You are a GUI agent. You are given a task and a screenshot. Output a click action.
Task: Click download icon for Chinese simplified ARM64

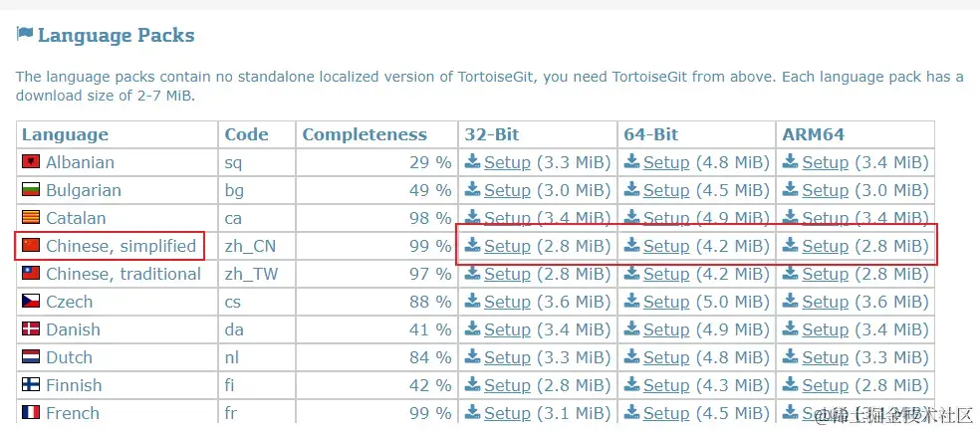pos(791,245)
